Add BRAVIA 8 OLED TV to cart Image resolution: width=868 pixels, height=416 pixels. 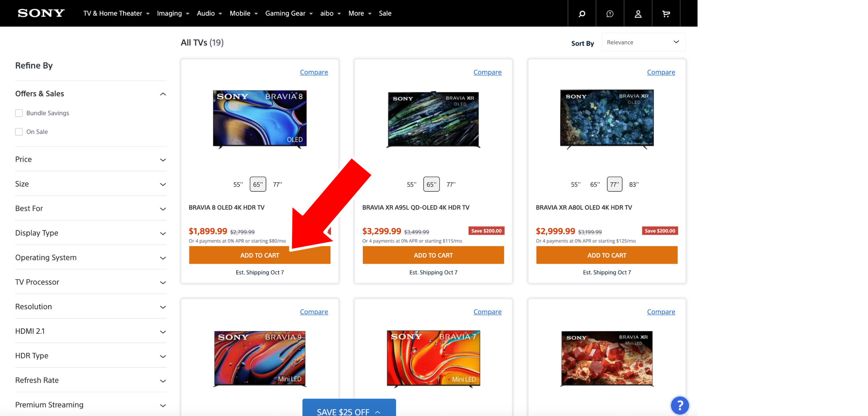point(260,255)
